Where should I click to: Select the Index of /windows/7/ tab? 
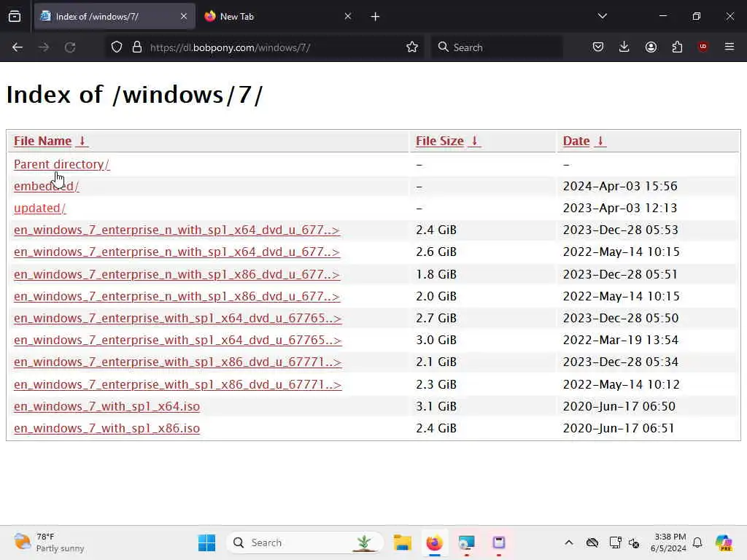coord(115,16)
